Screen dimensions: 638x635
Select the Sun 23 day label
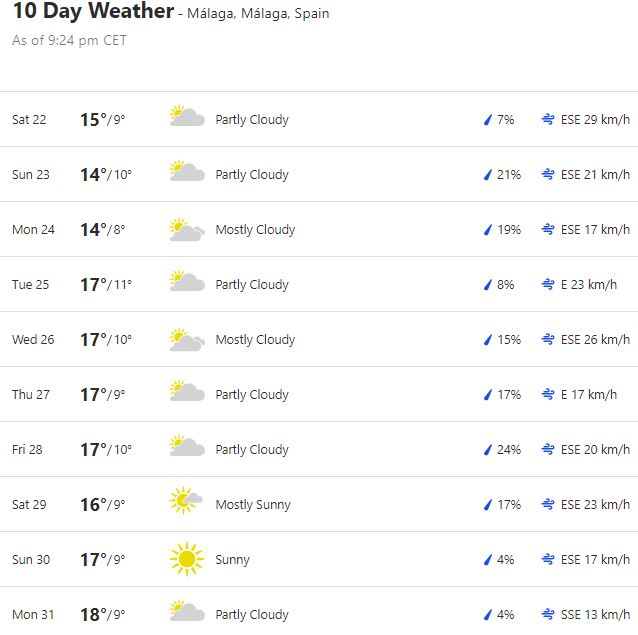point(30,174)
